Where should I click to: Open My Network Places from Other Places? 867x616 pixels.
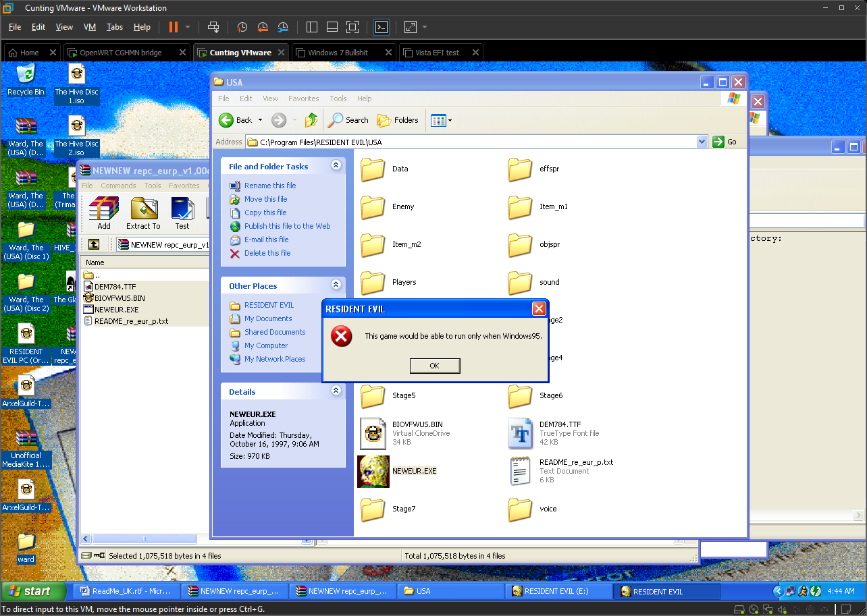(x=275, y=359)
